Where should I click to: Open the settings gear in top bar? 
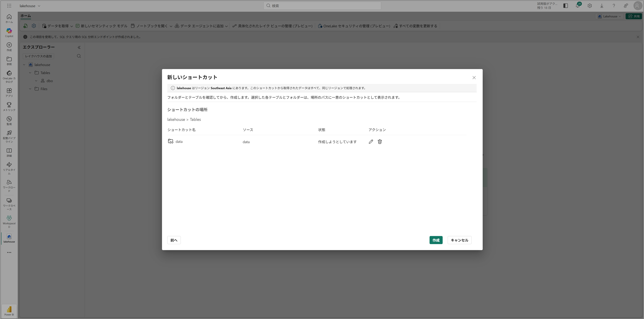tap(590, 6)
